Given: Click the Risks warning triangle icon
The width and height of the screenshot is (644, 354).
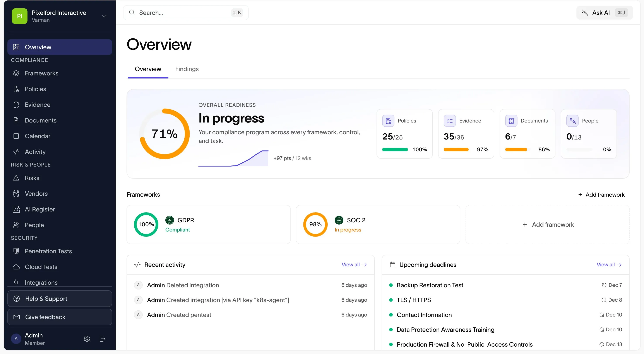Looking at the screenshot, I should point(16,178).
